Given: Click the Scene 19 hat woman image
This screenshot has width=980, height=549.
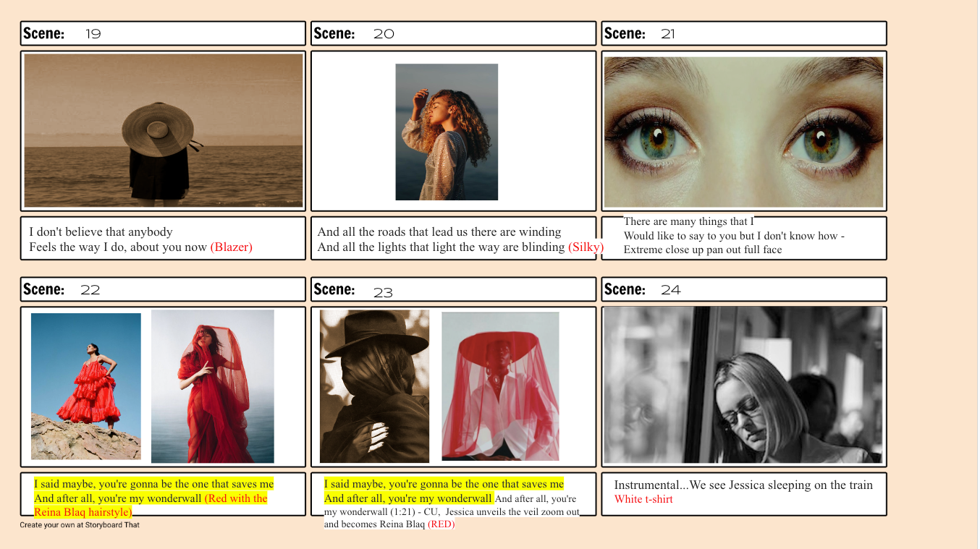Looking at the screenshot, I should [164, 130].
